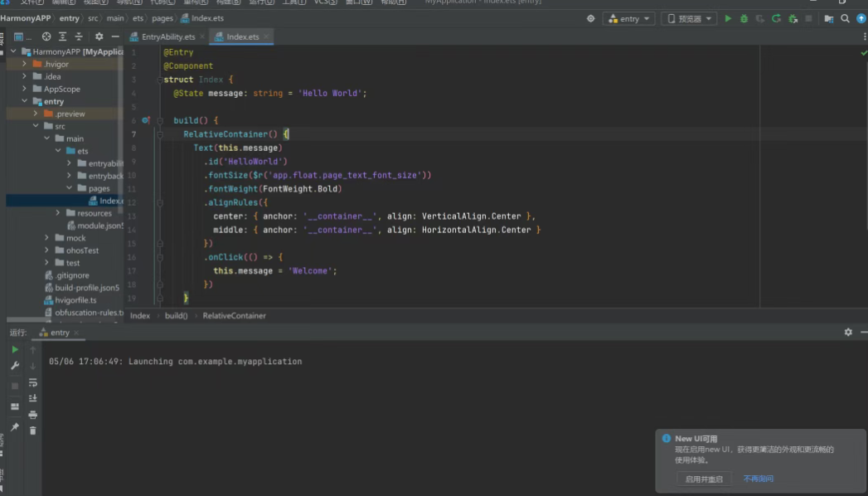Click 不再询问 link in notification
The image size is (868, 496).
coord(758,479)
